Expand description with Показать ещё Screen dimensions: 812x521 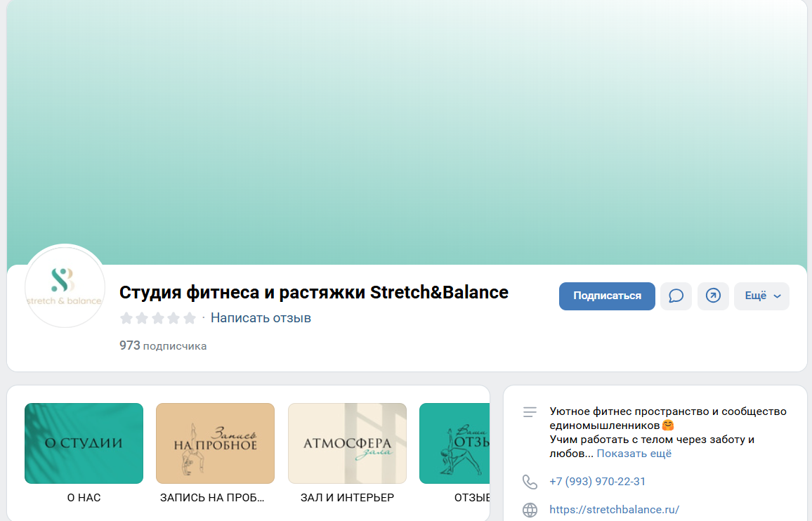(x=634, y=454)
